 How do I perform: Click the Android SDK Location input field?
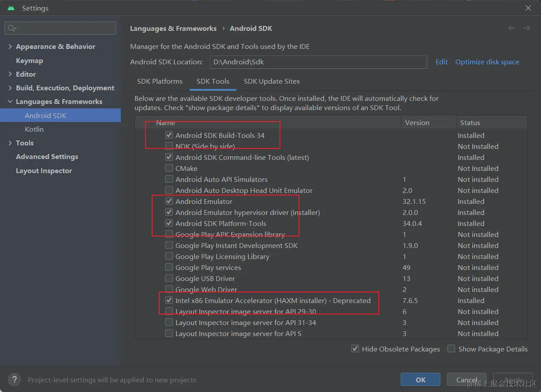(318, 62)
